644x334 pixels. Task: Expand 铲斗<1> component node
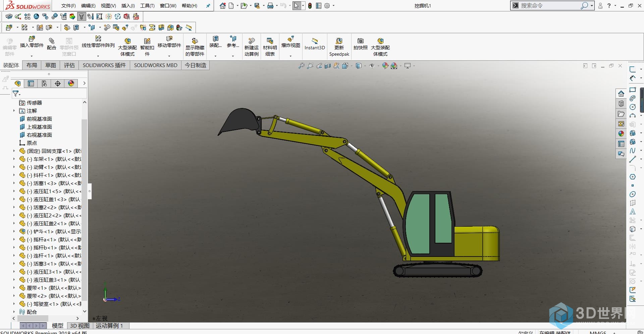click(x=14, y=231)
